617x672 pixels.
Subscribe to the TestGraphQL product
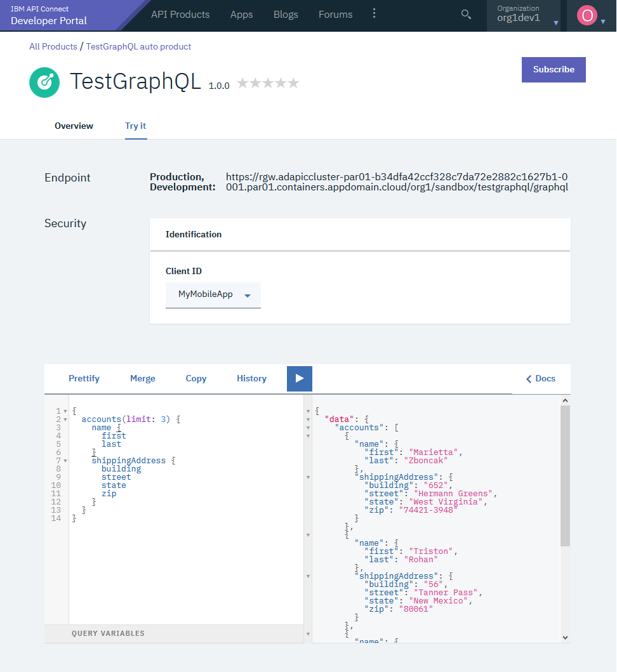pyautogui.click(x=554, y=69)
